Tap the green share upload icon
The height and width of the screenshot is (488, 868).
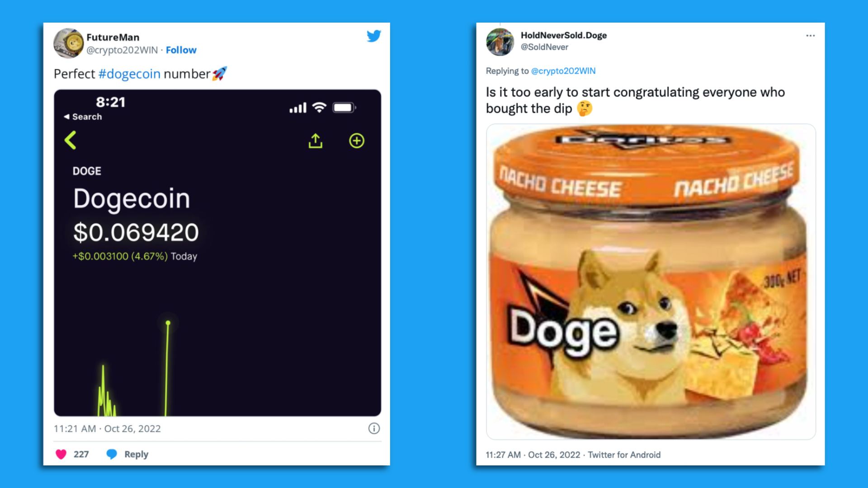pyautogui.click(x=316, y=141)
